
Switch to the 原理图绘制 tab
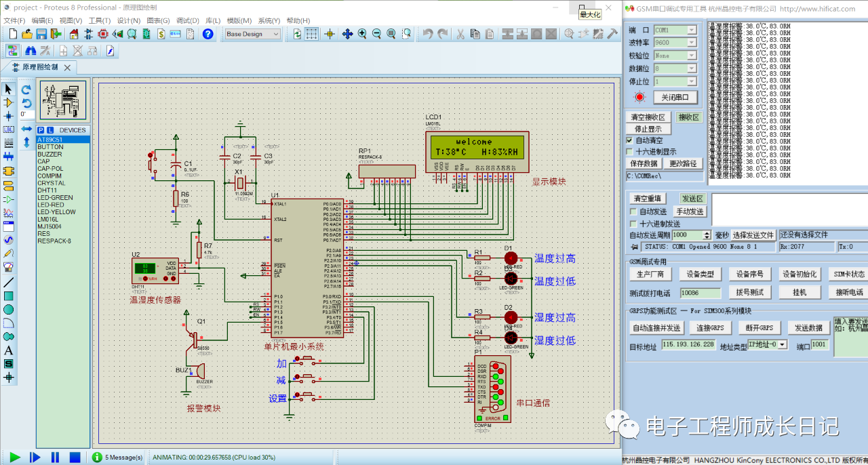coord(40,67)
